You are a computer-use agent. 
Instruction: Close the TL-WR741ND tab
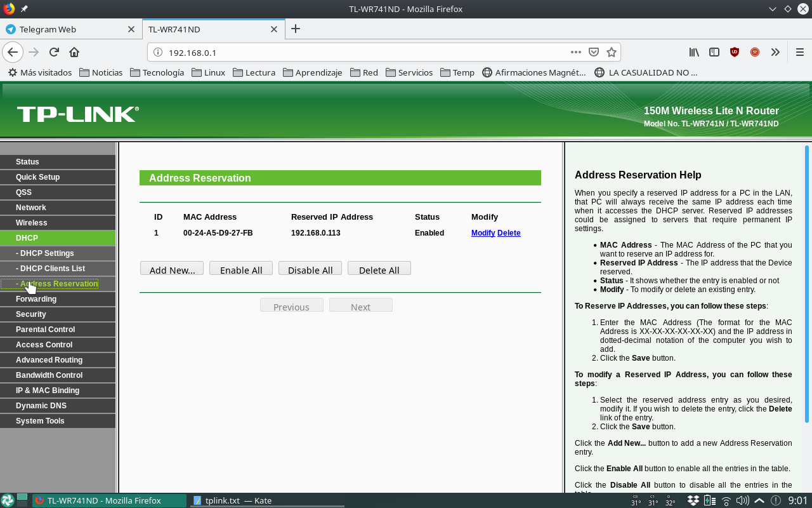(x=274, y=29)
